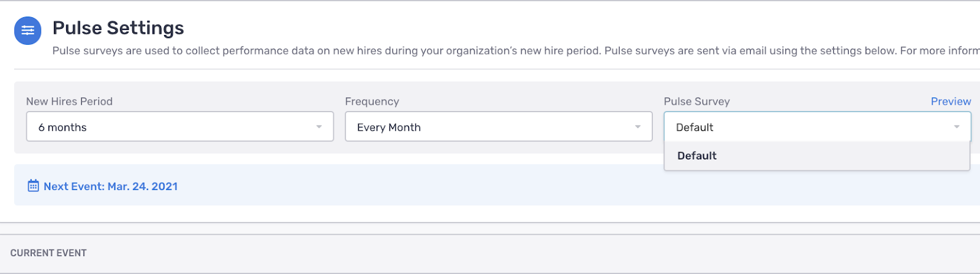Click the New Hires Period label

pos(69,101)
